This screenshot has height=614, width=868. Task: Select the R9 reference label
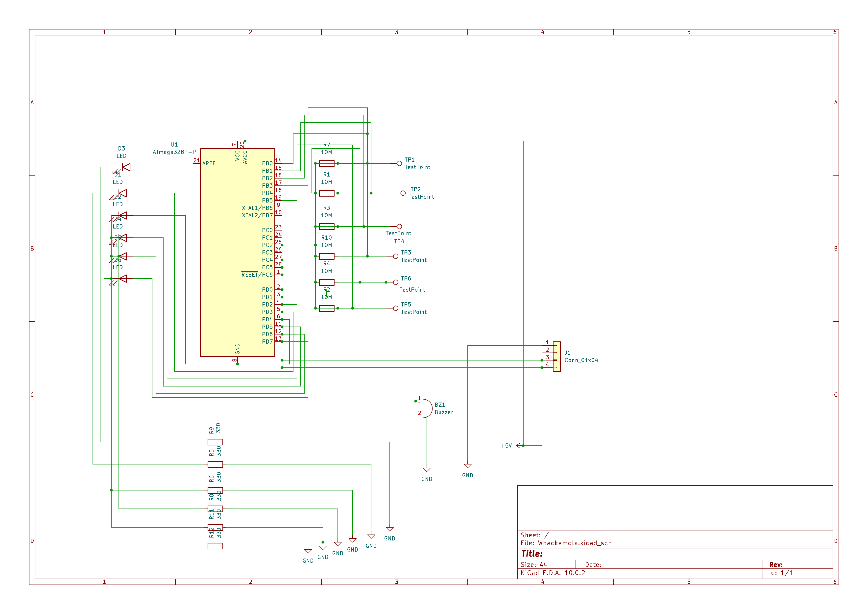pyautogui.click(x=211, y=430)
